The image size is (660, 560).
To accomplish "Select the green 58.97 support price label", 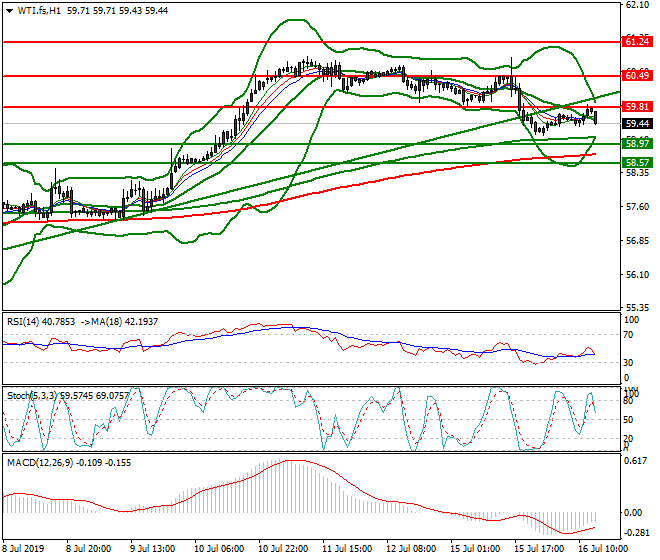I will point(637,144).
